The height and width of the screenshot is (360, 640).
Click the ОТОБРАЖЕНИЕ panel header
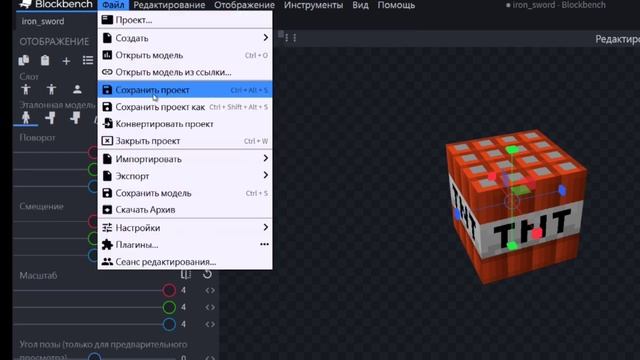54,42
